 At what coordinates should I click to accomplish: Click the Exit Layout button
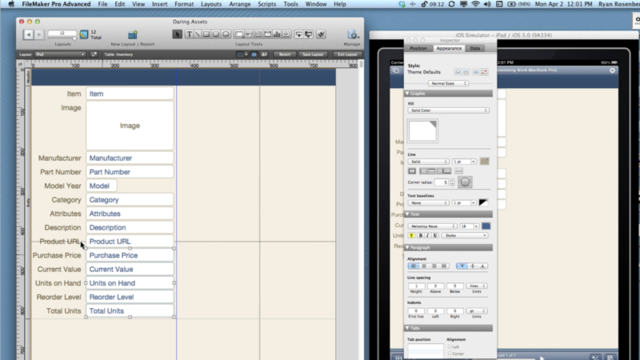tap(347, 54)
